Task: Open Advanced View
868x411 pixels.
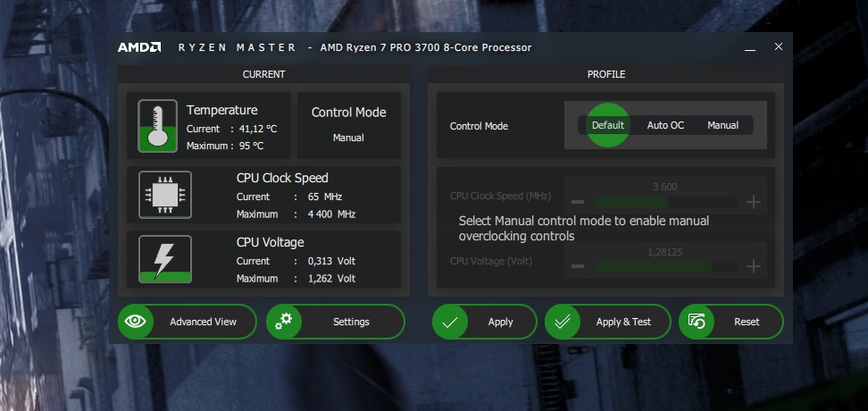Action: pos(188,322)
